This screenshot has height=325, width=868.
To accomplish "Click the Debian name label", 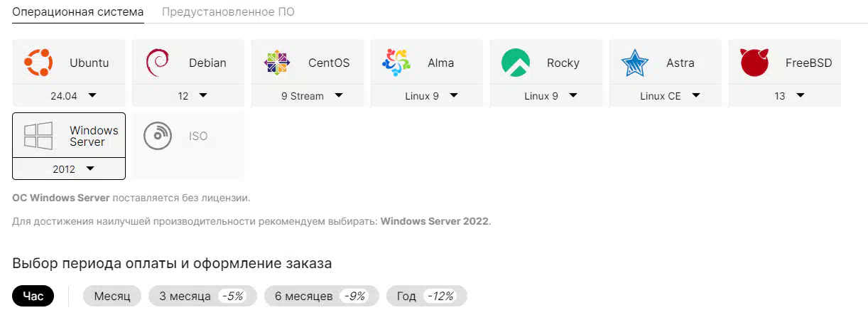I will coord(207,63).
